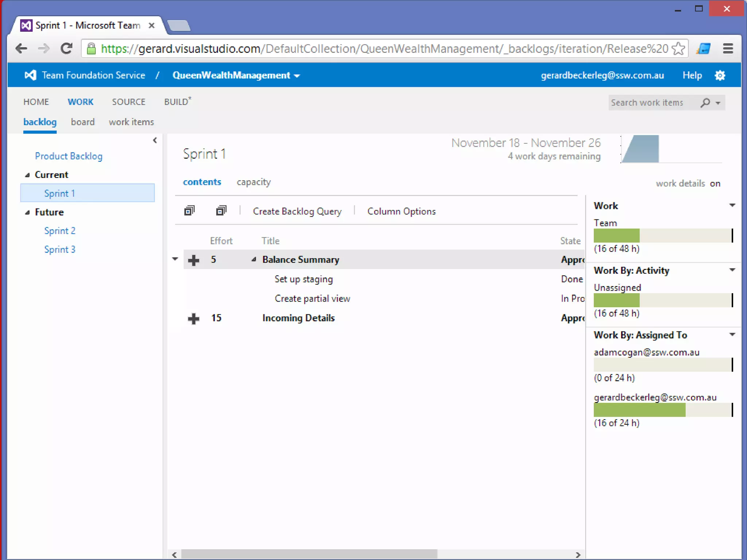This screenshot has width=747, height=560.
Task: Open the settings gear in the blue header
Action: (x=720, y=75)
